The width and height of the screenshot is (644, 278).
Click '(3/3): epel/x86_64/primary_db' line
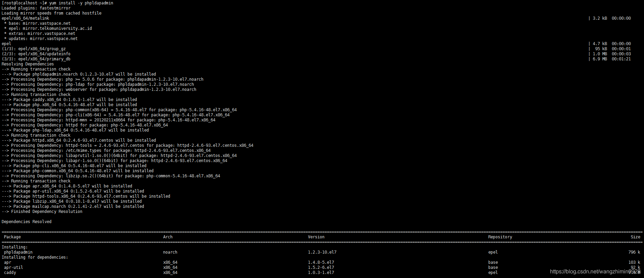pyautogui.click(x=36, y=59)
